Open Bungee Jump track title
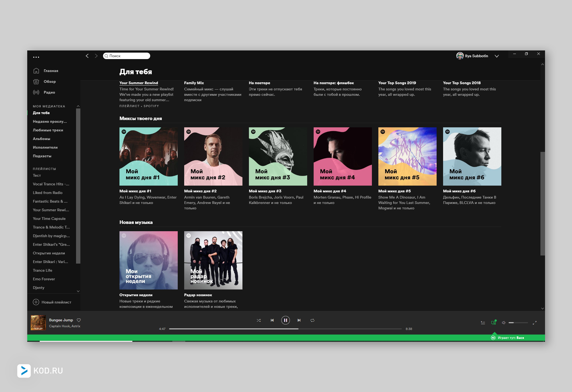The width and height of the screenshot is (572, 392). (x=61, y=320)
